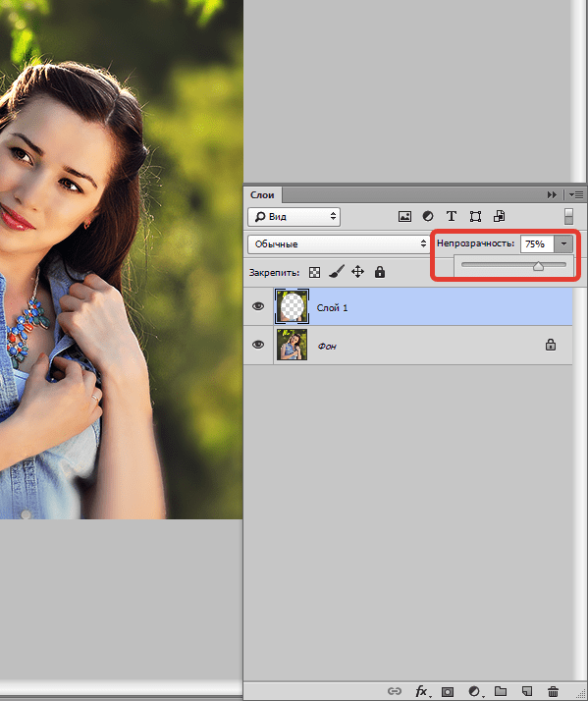This screenshot has height=701, width=588.
Task: Lock transparent pixels for the layer
Action: pos(315,272)
